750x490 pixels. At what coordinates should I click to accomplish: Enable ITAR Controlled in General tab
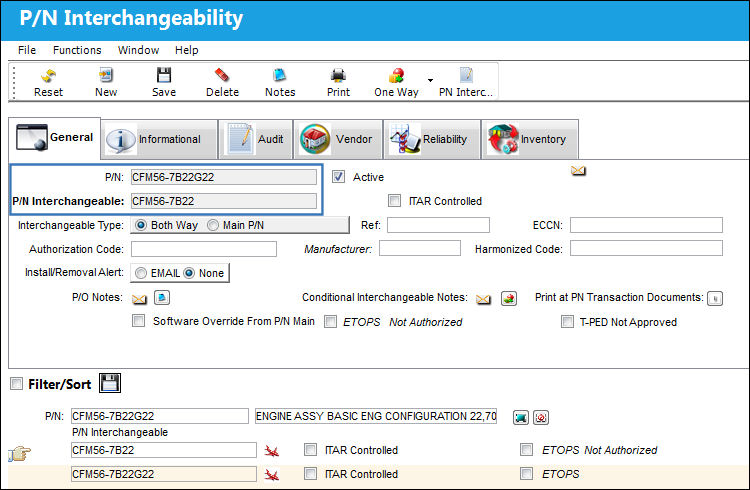pos(394,200)
